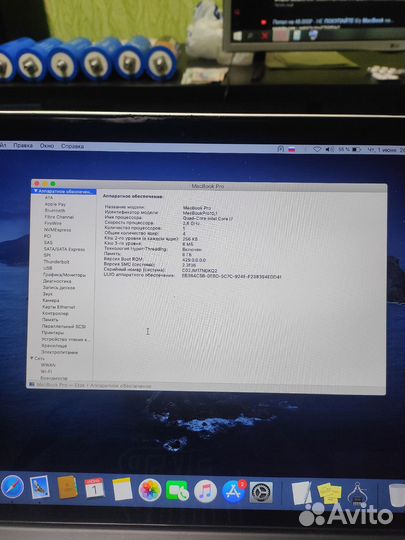Select Звук in the sidebar
The width and height of the screenshot is (405, 540).
pyautogui.click(x=48, y=294)
